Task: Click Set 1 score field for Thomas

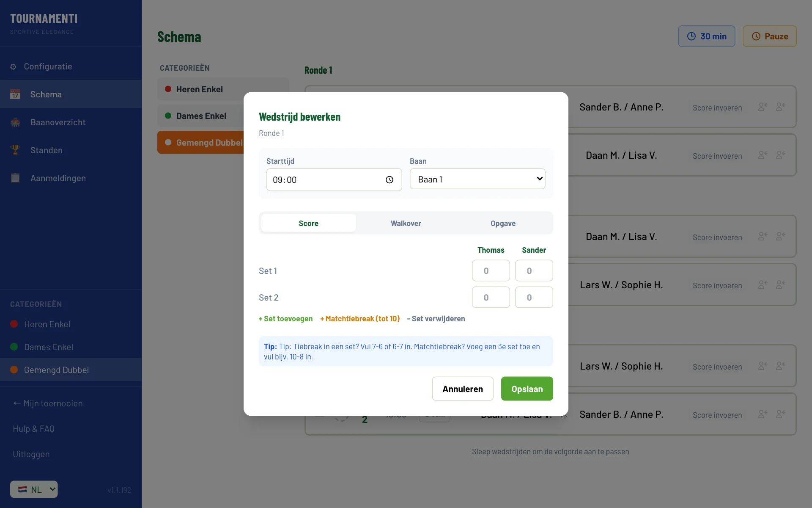Action: click(491, 271)
